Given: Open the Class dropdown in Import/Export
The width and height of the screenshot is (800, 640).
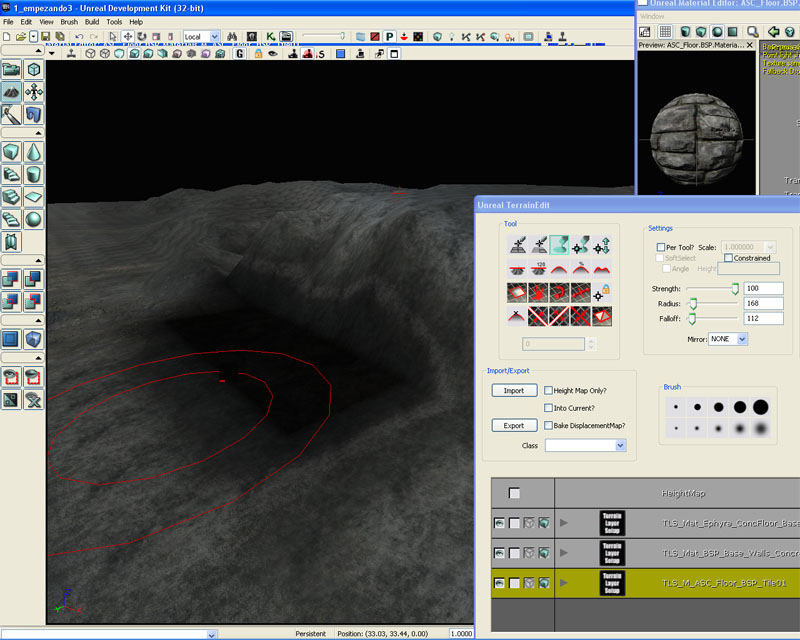Looking at the screenshot, I should (x=620, y=446).
